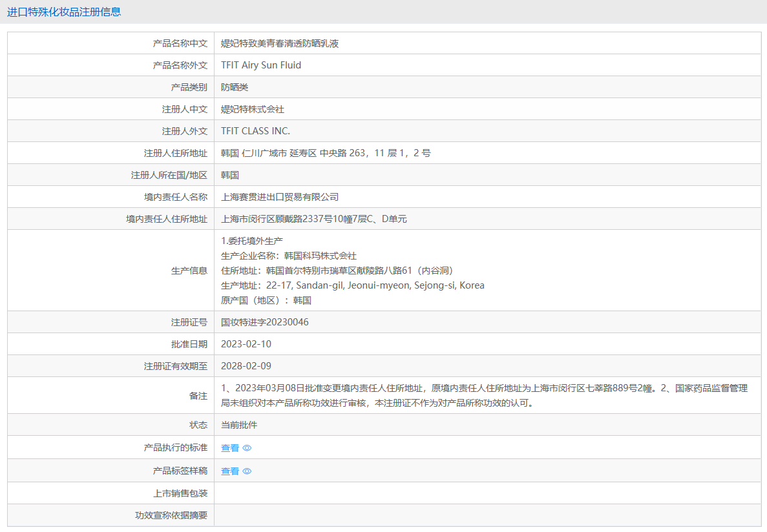Click the 产品标签样稿 label
This screenshot has height=532, width=767.
[180, 471]
